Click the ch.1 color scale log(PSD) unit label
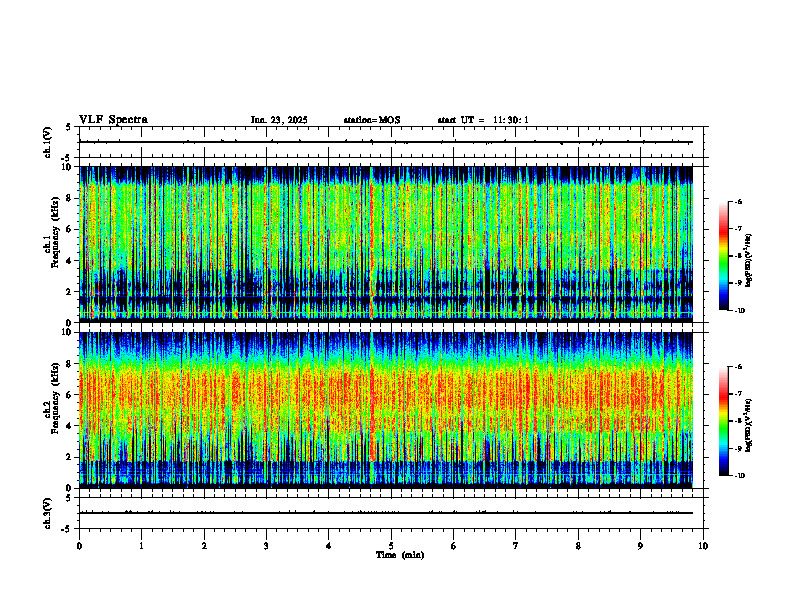The height and width of the screenshot is (612, 792). pyautogui.click(x=749, y=260)
